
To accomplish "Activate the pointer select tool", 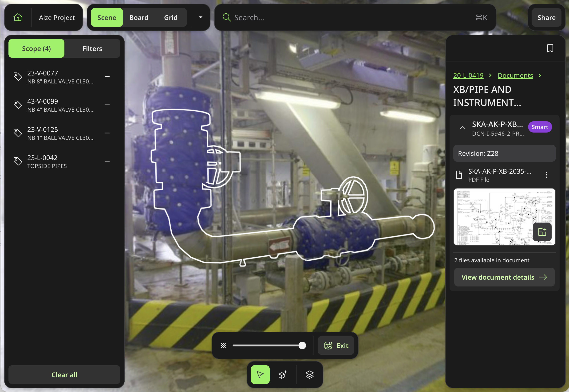I will (260, 375).
